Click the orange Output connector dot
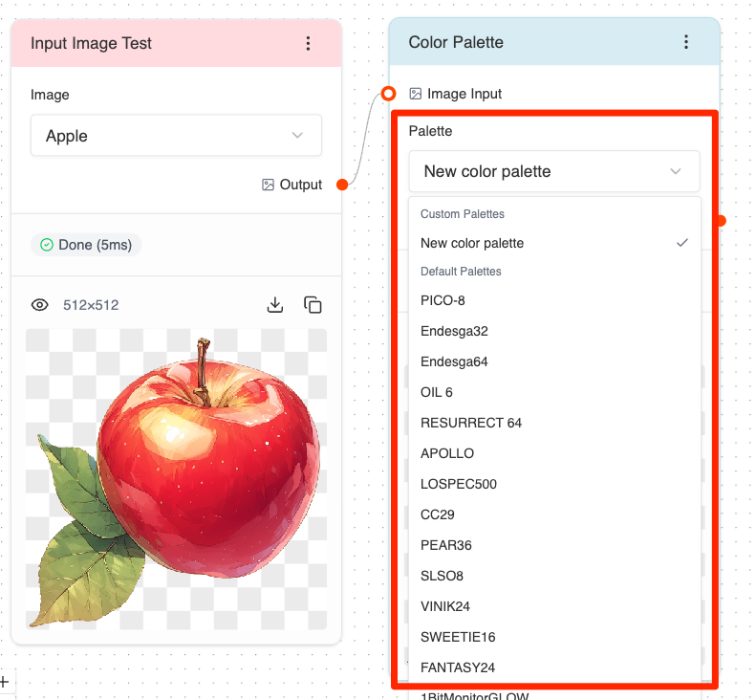Image resolution: width=756 pixels, height=700 pixels. pos(342,185)
